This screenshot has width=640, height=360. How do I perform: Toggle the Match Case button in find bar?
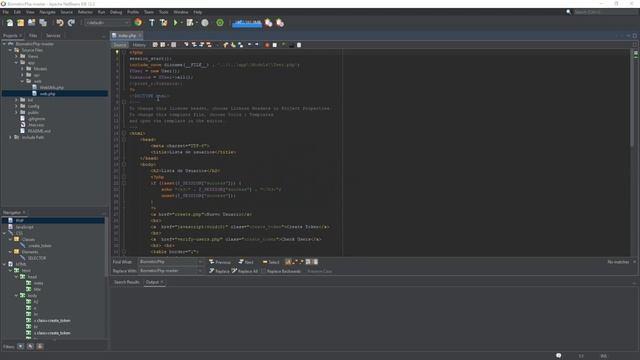tap(288, 262)
